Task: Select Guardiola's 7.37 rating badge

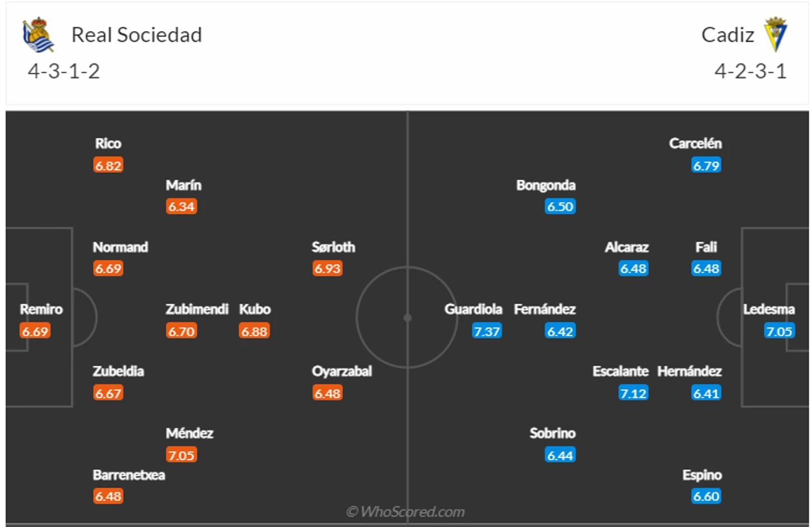Action: [x=487, y=331]
